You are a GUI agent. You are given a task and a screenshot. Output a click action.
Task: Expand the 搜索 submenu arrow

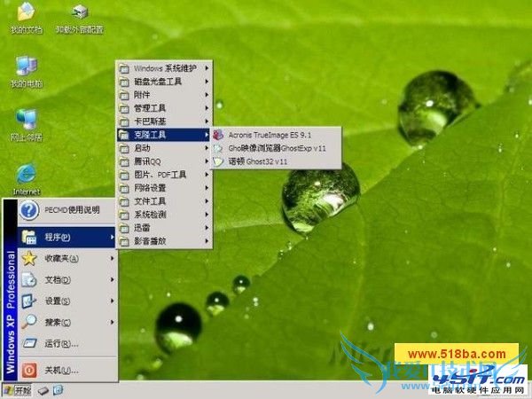point(112,322)
